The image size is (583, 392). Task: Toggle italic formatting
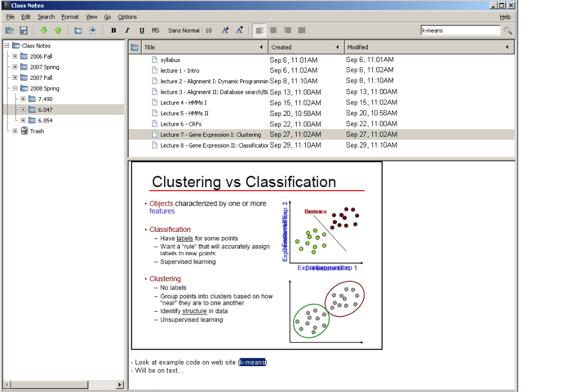[x=127, y=30]
